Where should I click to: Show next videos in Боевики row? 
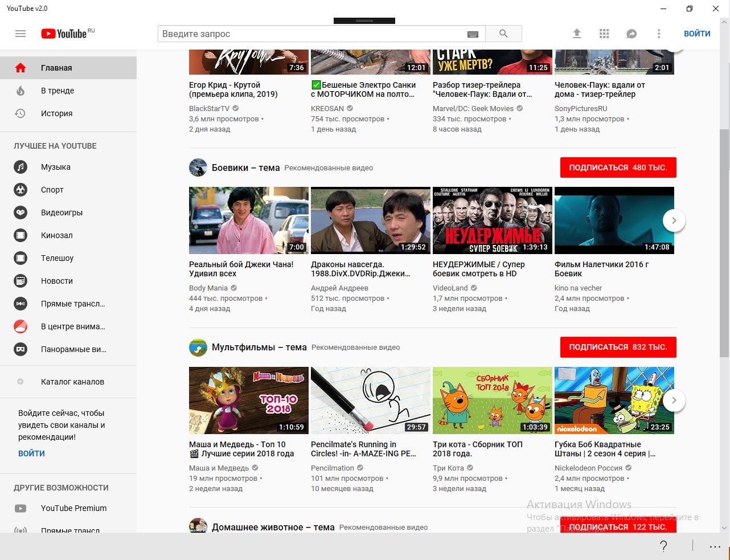674,220
